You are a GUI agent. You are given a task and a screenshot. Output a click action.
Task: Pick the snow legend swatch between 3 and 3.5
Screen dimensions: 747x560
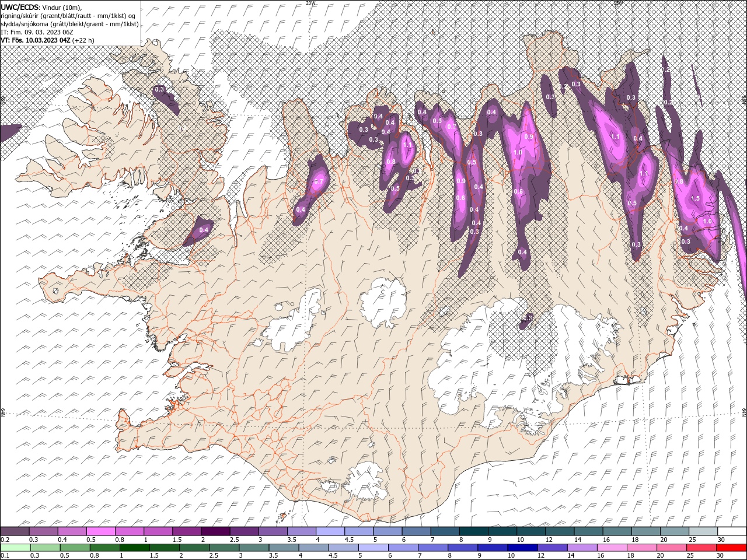pos(273,531)
